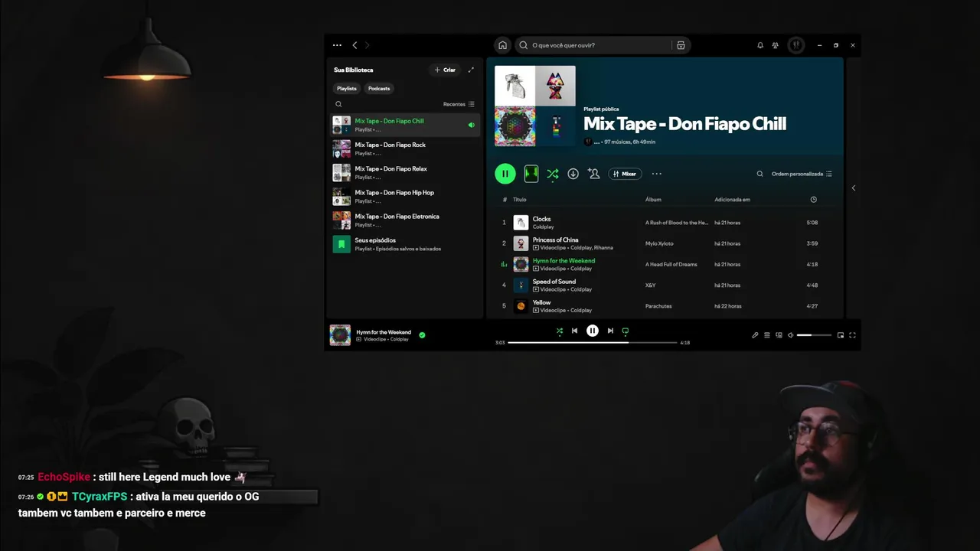This screenshot has width=980, height=551.
Task: Mute with the volume speaker icon
Action: pyautogui.click(x=791, y=335)
